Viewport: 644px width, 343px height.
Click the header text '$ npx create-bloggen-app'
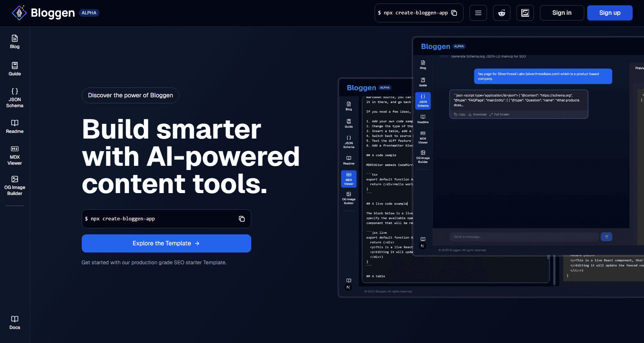pos(413,13)
